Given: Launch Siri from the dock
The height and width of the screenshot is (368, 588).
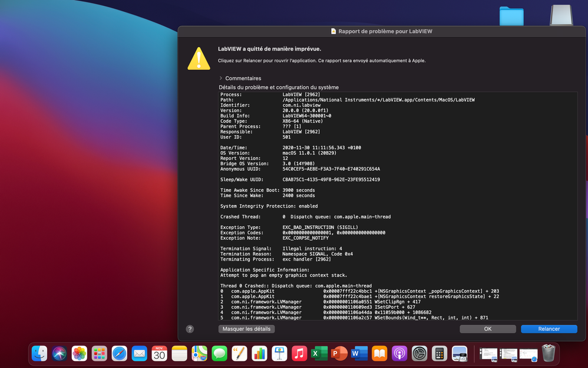Looking at the screenshot, I should (60, 353).
